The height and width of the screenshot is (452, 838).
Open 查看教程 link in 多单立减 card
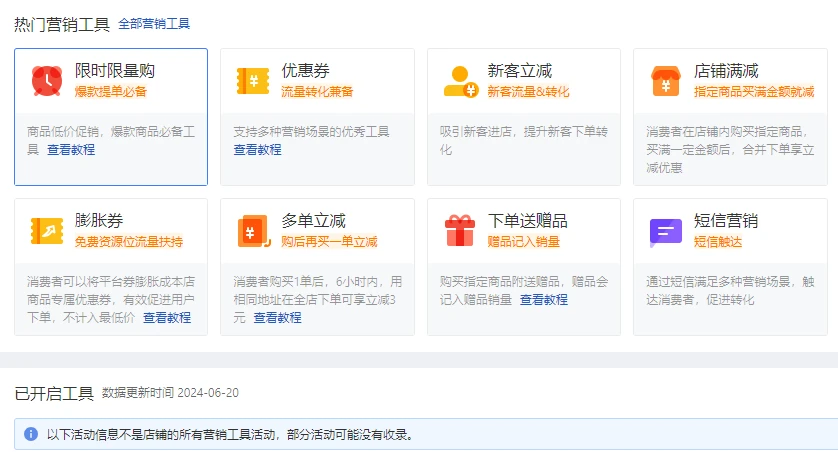pyautogui.click(x=277, y=317)
